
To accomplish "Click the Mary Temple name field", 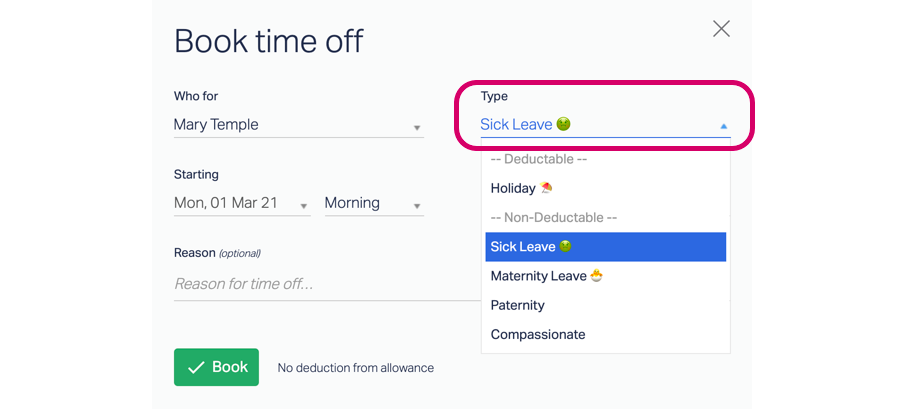I will tap(299, 125).
